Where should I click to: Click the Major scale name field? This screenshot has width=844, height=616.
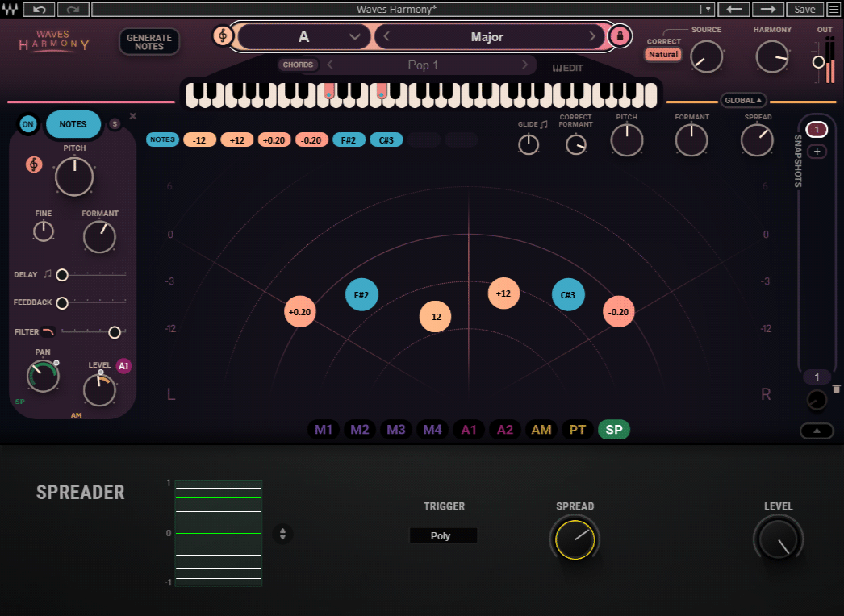click(487, 36)
